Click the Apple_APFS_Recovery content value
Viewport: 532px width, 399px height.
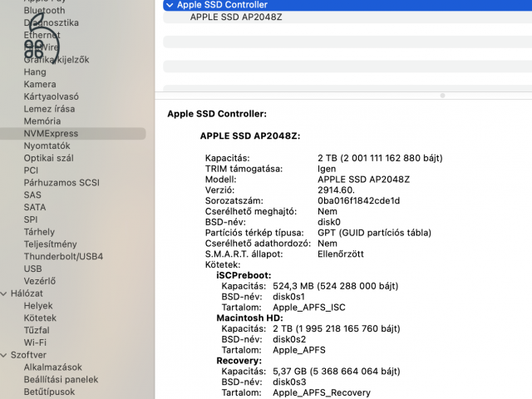[322, 392]
